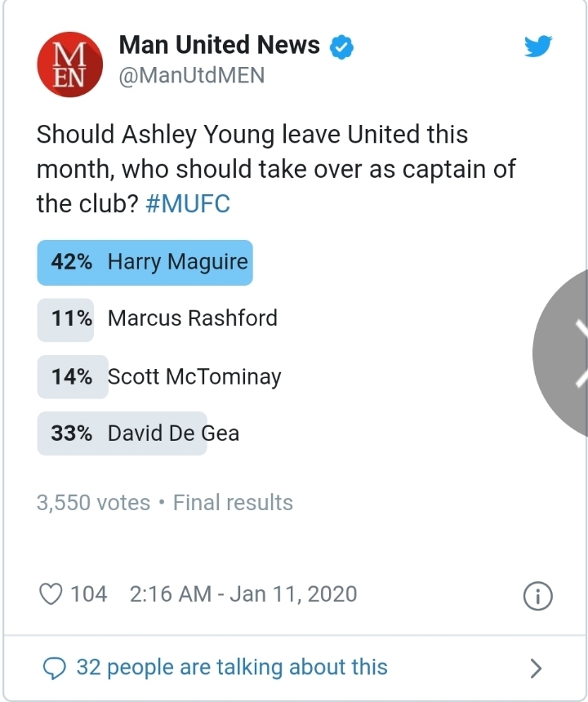This screenshot has height=702, width=588.
Task: Click the blue verified badge
Action: (x=340, y=47)
